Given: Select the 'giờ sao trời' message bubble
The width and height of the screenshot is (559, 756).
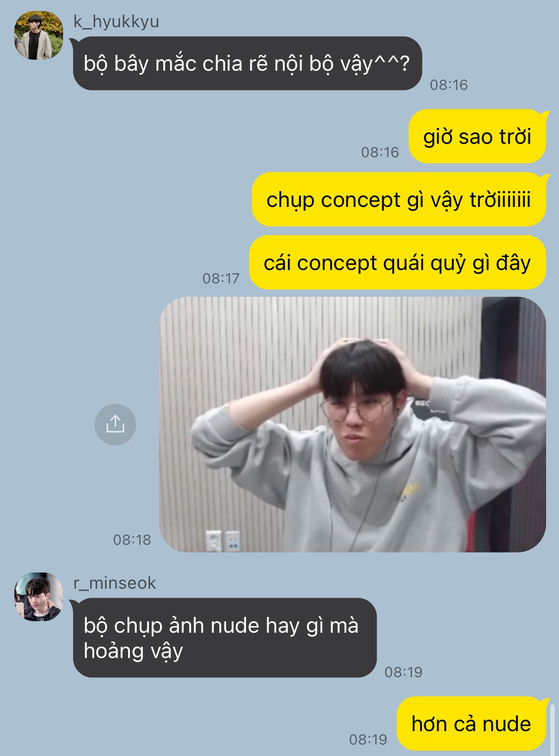Looking at the screenshot, I should point(477,137).
